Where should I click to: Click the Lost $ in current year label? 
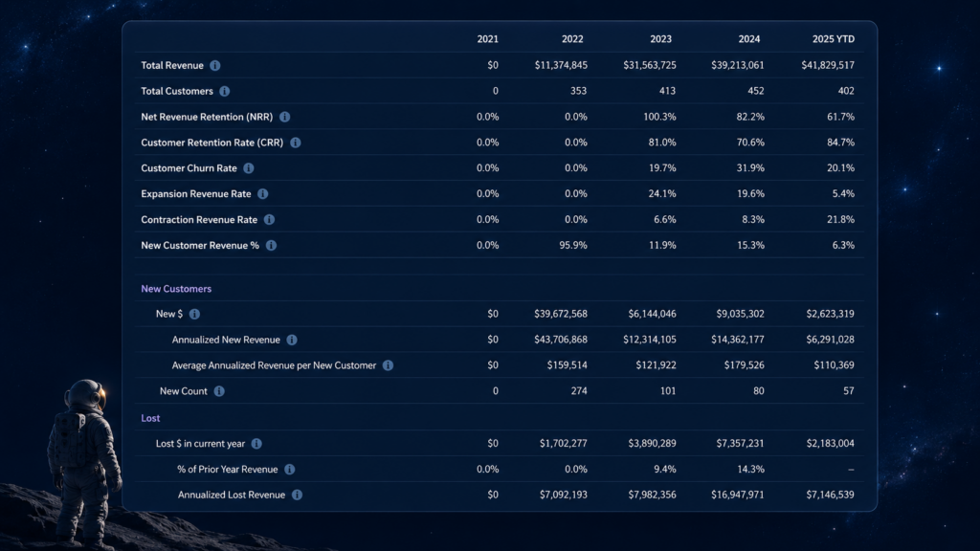(x=200, y=444)
